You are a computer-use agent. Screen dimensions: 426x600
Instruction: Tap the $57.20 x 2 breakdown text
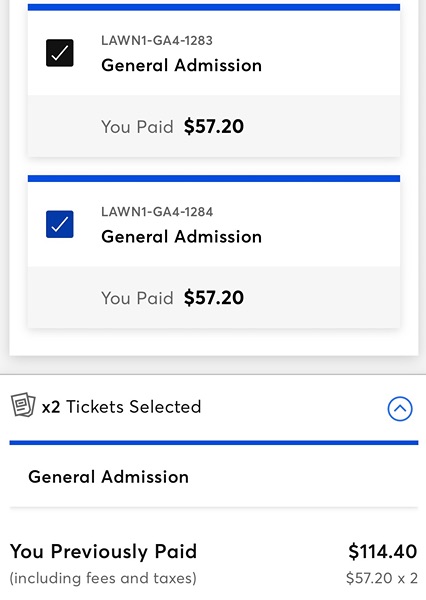(382, 578)
